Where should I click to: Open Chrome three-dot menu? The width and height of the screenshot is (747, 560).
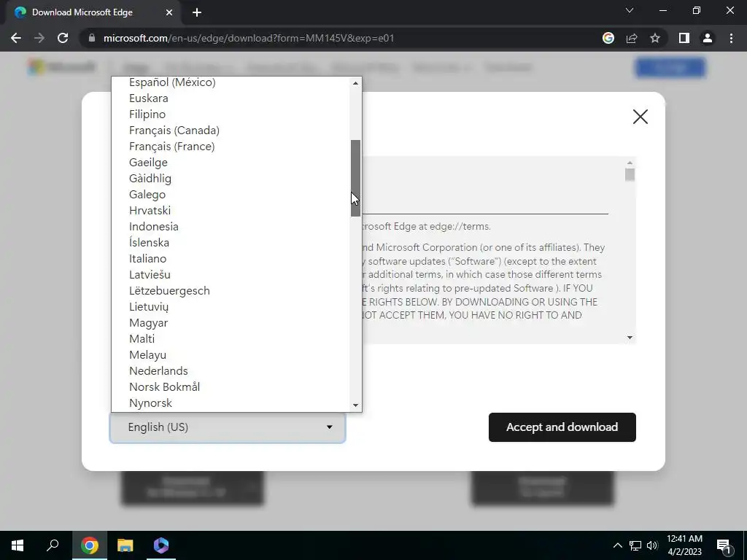731,38
